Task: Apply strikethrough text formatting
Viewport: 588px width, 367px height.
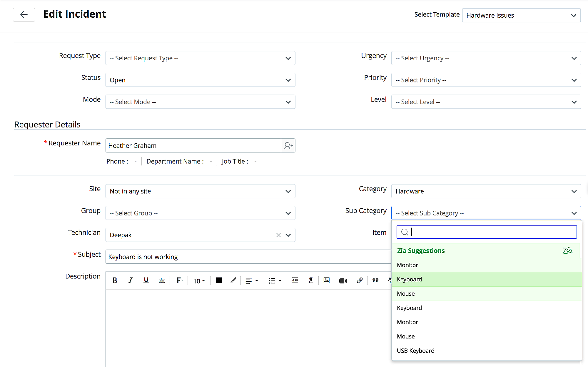Action: click(x=162, y=281)
